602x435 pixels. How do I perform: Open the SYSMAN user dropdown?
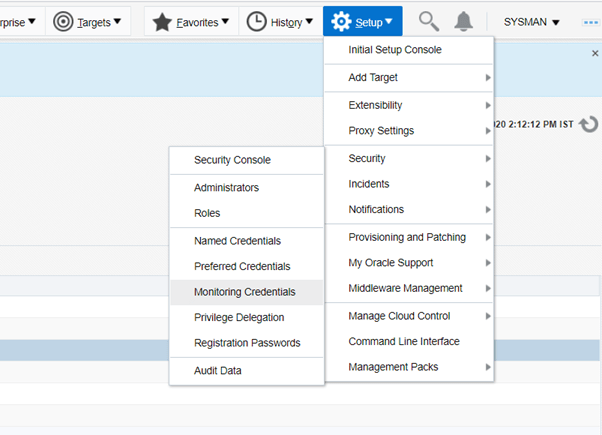[x=531, y=22]
